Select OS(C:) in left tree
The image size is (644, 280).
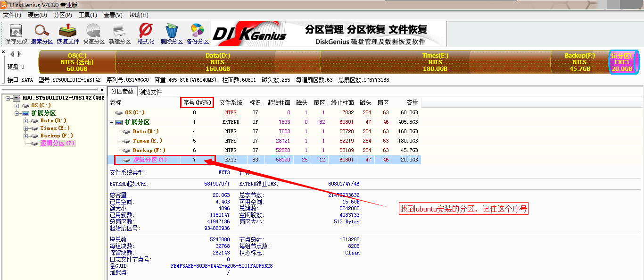pyautogui.click(x=41, y=105)
